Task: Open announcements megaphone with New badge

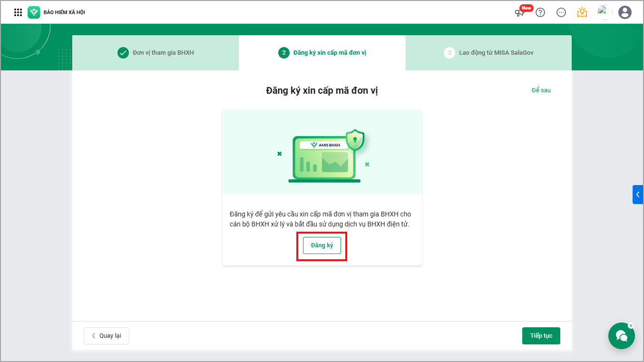Action: (x=520, y=12)
